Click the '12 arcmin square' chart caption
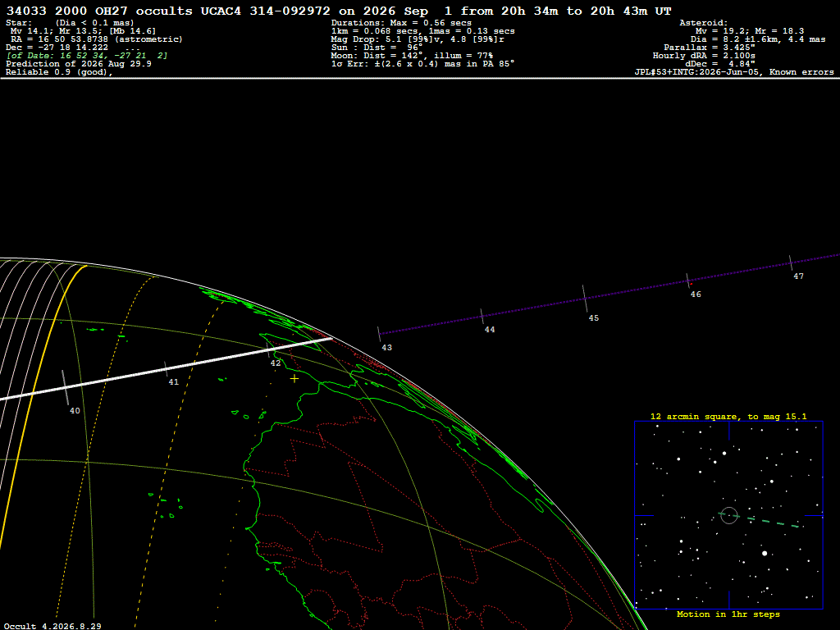840x630 pixels. 728,416
